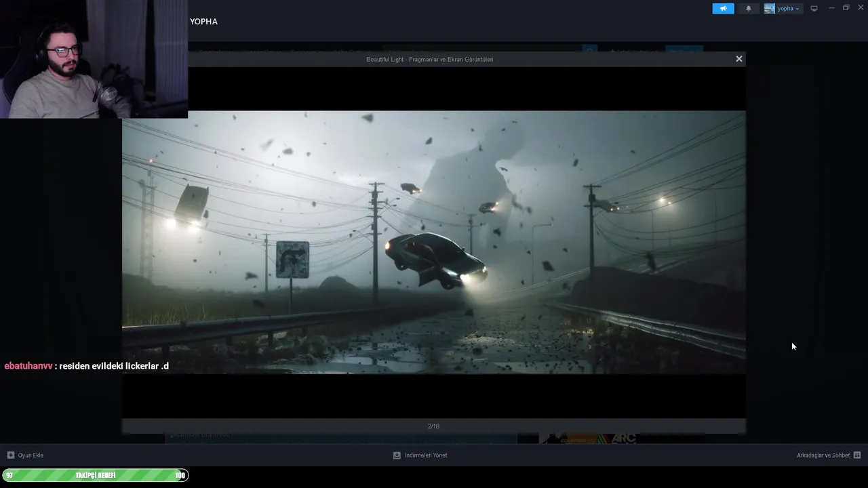Close the Steam window
This screenshot has height=488, width=868.
(x=861, y=7)
